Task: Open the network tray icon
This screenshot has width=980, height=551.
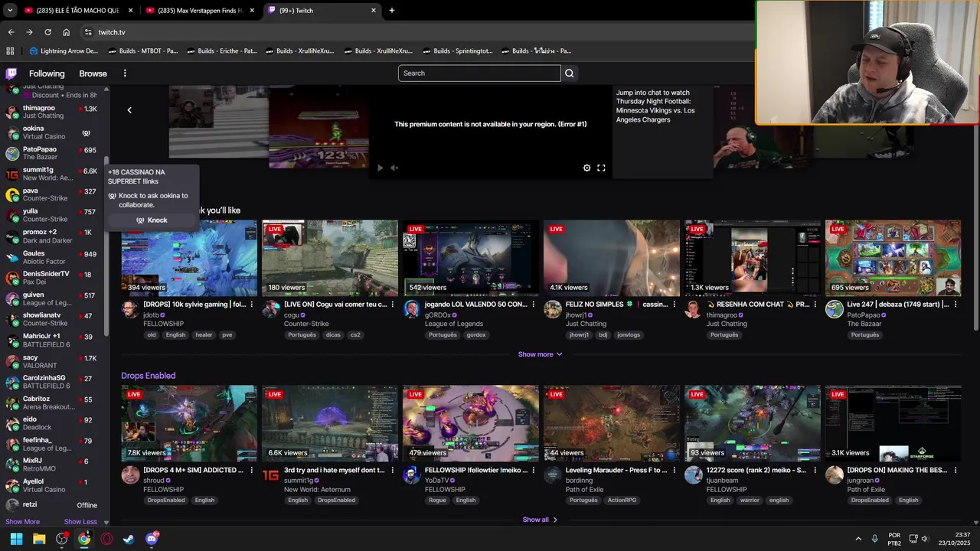Action: pyautogui.click(x=912, y=539)
